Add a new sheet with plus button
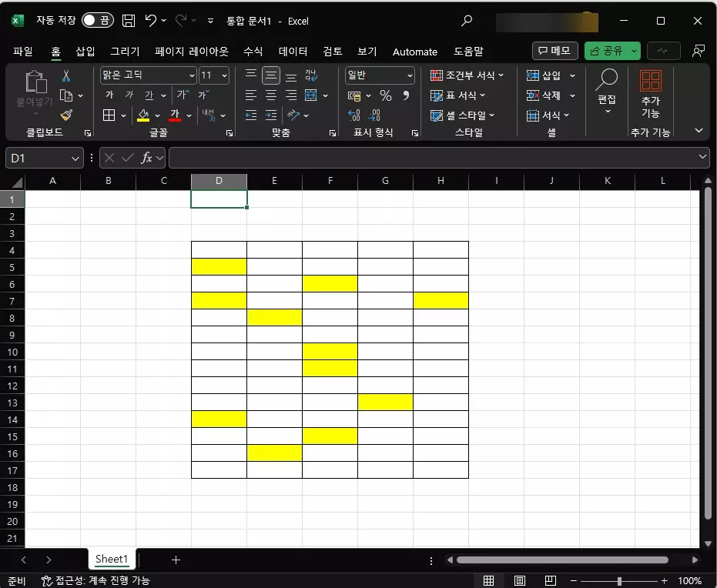 176,560
